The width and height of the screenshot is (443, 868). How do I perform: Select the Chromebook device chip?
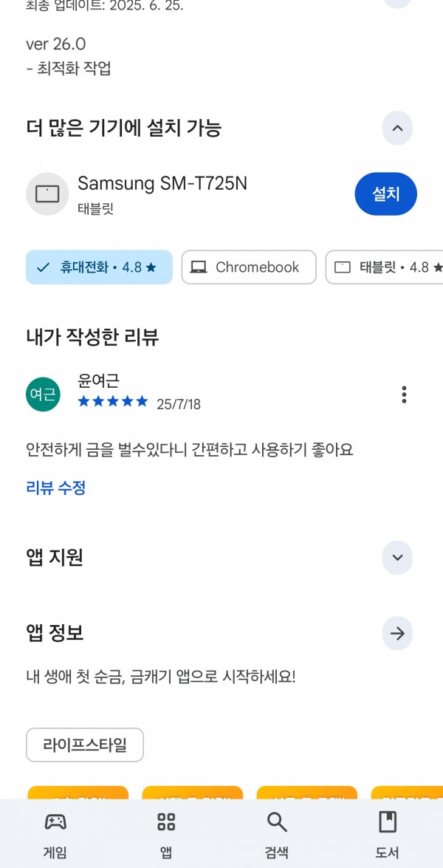249,267
